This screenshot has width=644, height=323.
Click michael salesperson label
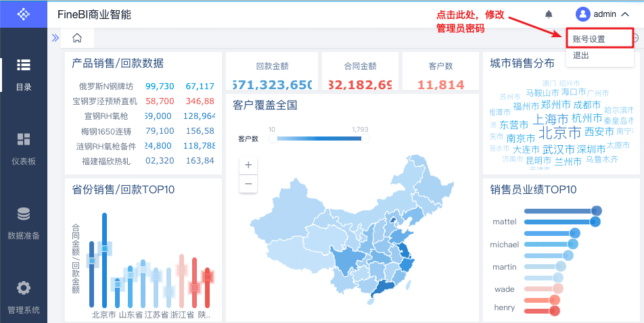(505, 245)
